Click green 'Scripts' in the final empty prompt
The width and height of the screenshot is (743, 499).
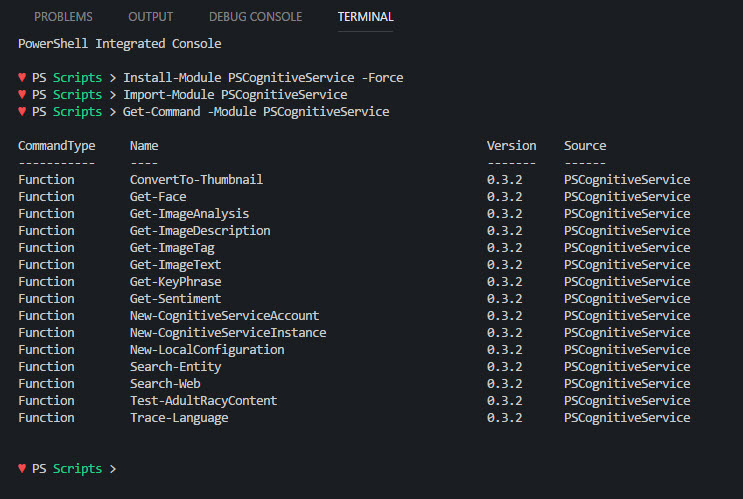click(77, 469)
